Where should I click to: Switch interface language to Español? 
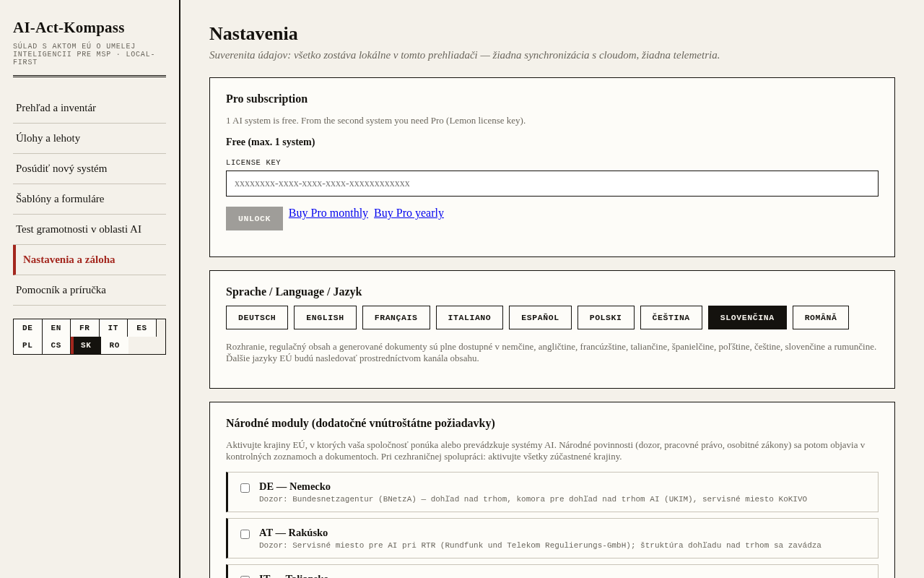click(x=540, y=318)
